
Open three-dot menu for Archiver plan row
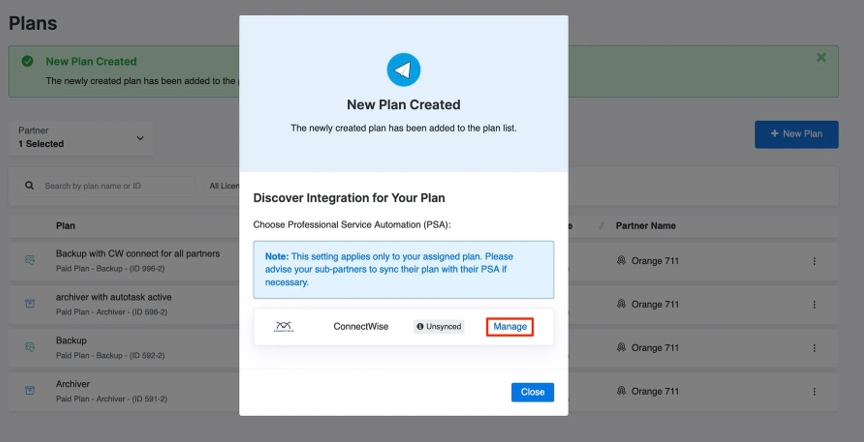814,390
